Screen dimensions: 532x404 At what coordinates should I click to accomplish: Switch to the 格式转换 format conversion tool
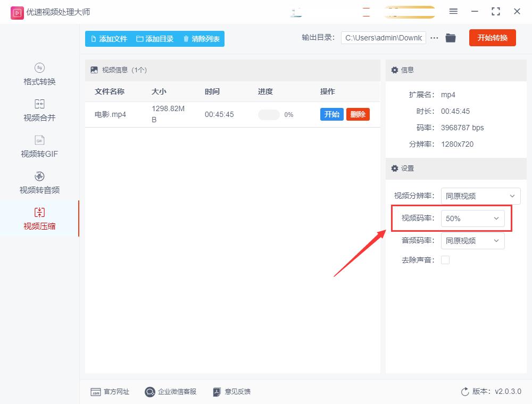39,75
